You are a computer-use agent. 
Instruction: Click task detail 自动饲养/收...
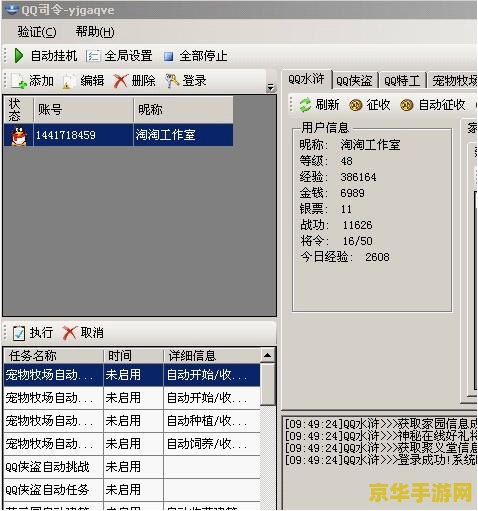coord(207,444)
